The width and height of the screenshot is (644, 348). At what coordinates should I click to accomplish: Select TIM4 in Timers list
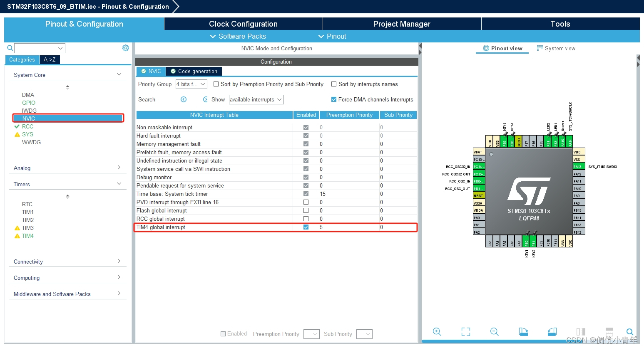coord(28,236)
